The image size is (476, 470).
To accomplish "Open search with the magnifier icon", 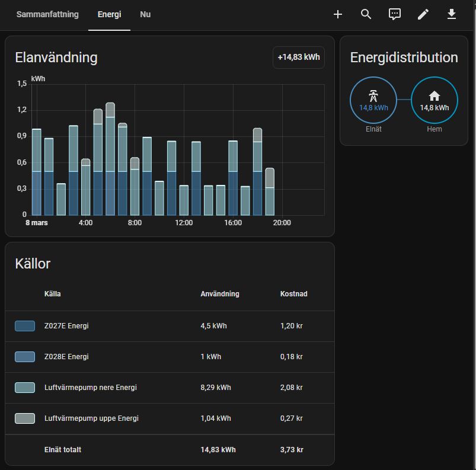I will (x=366, y=14).
